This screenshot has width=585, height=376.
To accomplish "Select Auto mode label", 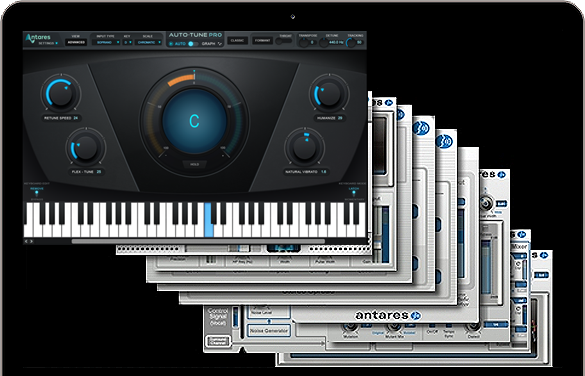I will click(x=180, y=44).
